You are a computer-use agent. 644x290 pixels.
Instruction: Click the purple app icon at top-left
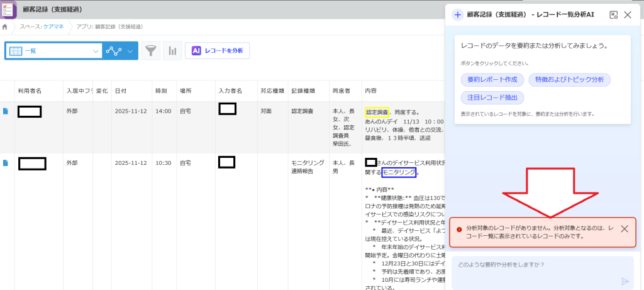tap(9, 10)
